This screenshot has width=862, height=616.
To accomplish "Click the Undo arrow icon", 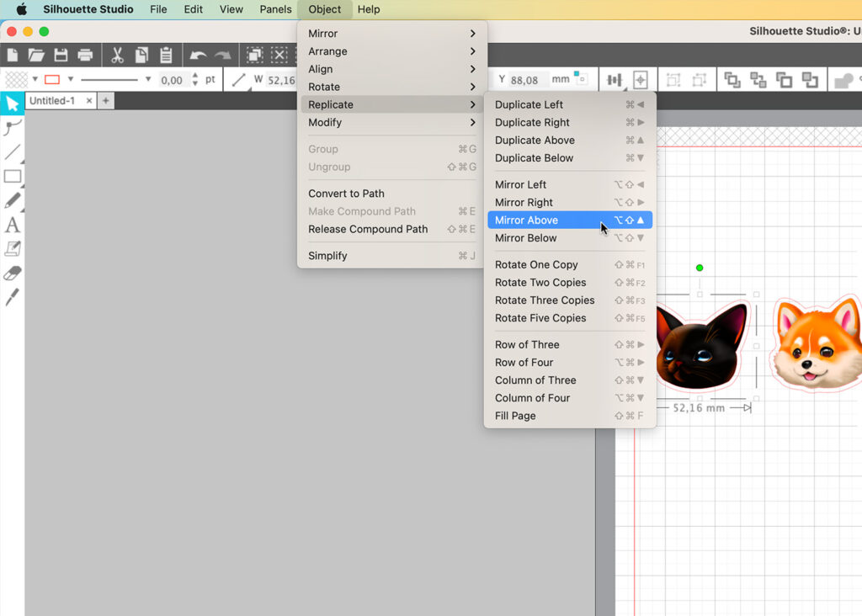I will 198,56.
